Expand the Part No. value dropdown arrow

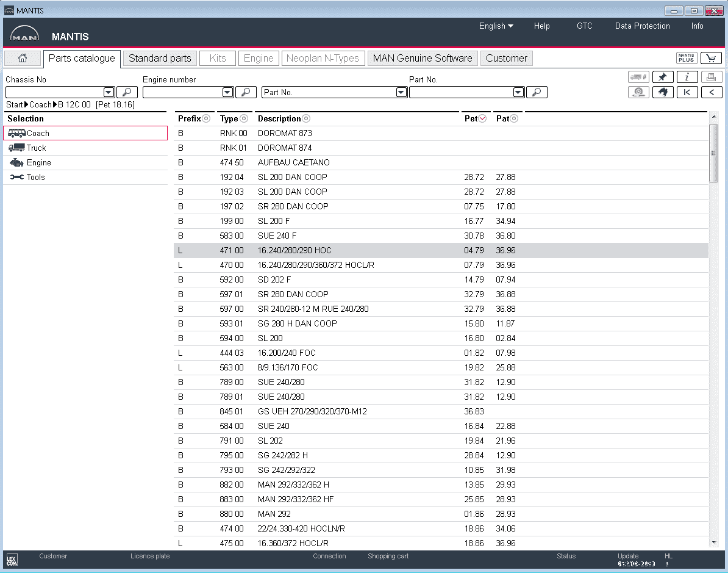[x=519, y=92]
